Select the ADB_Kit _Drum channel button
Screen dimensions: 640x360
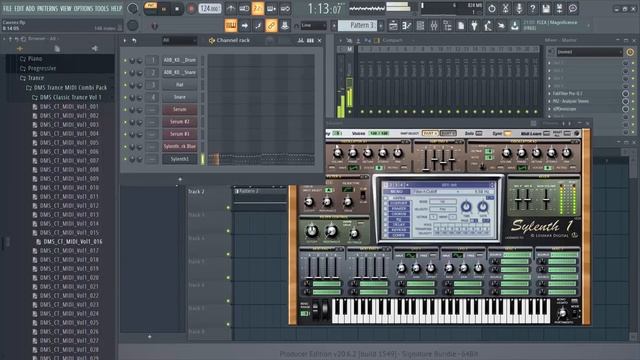coord(180,60)
